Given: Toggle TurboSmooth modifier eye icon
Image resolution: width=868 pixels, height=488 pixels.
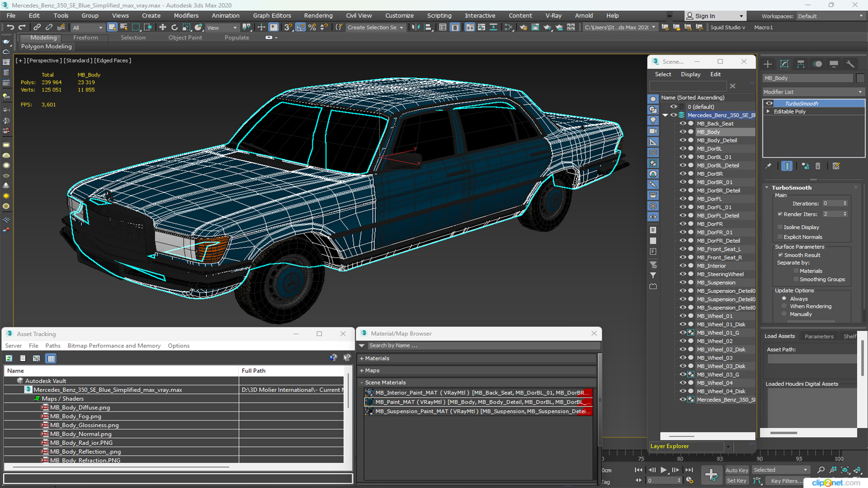Looking at the screenshot, I should 769,103.
